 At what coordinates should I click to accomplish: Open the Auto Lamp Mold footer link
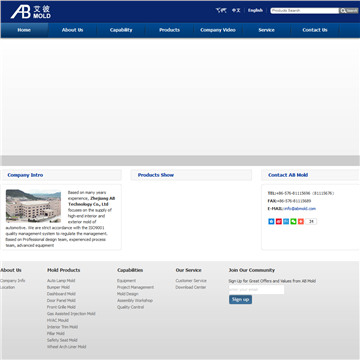coord(61,281)
